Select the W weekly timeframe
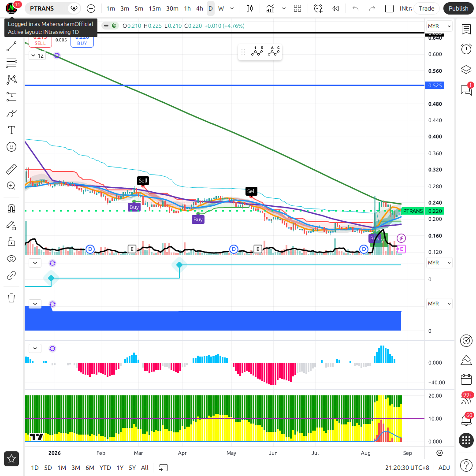Image resolution: width=476 pixels, height=476 pixels. tap(221, 8)
